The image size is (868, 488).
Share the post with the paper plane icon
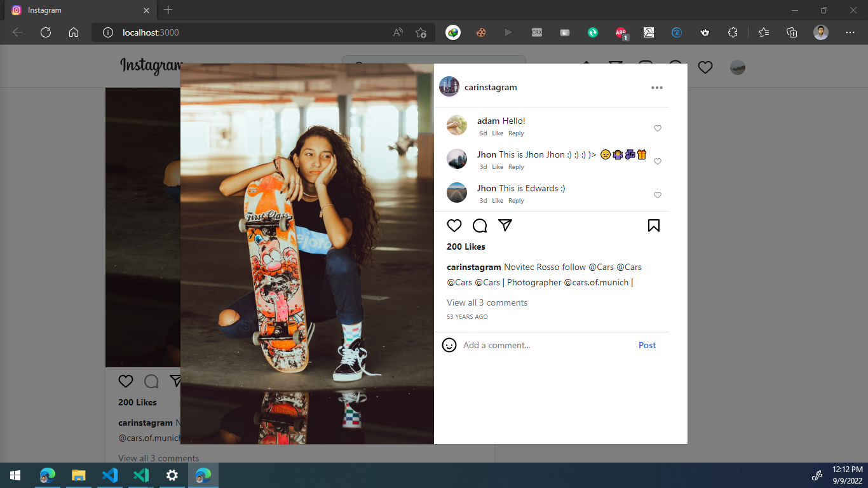(505, 226)
